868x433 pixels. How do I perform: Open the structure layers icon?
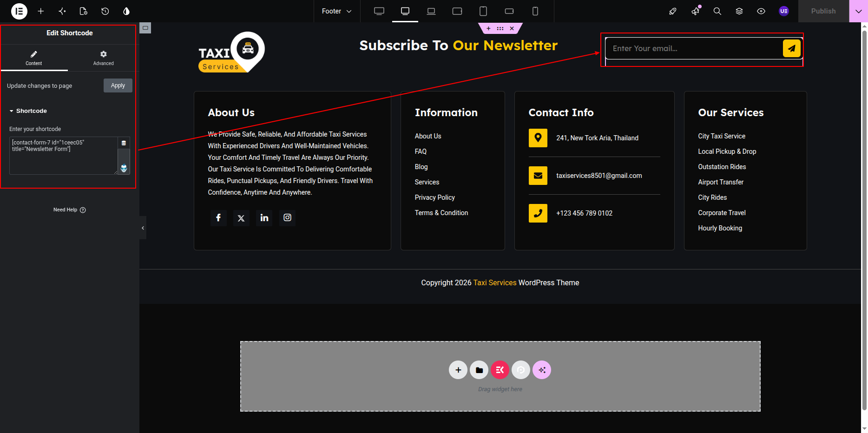[739, 11]
